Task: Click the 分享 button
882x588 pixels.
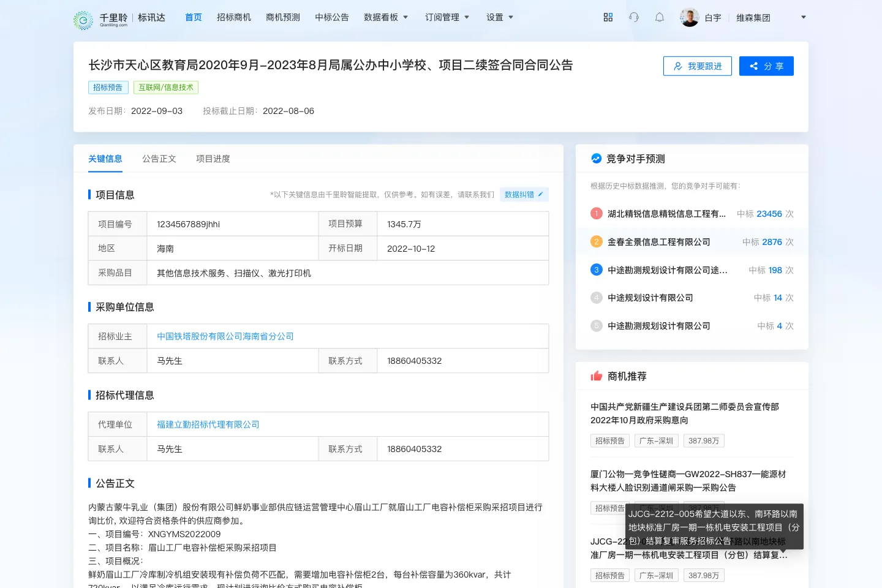Action: point(766,66)
